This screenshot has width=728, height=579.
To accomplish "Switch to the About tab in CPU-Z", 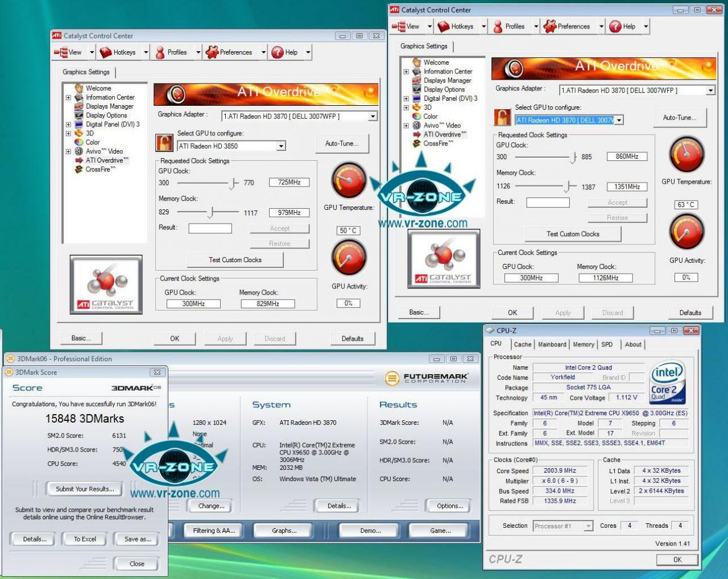I will 633,345.
